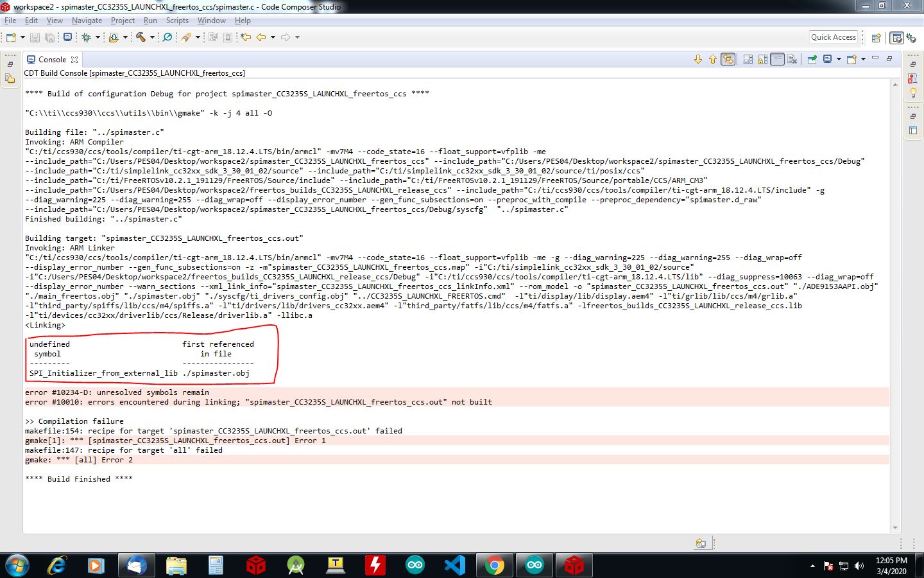The height and width of the screenshot is (578, 924).
Task: Expand the Build hammer dropdown arrow
Action: coord(152,37)
